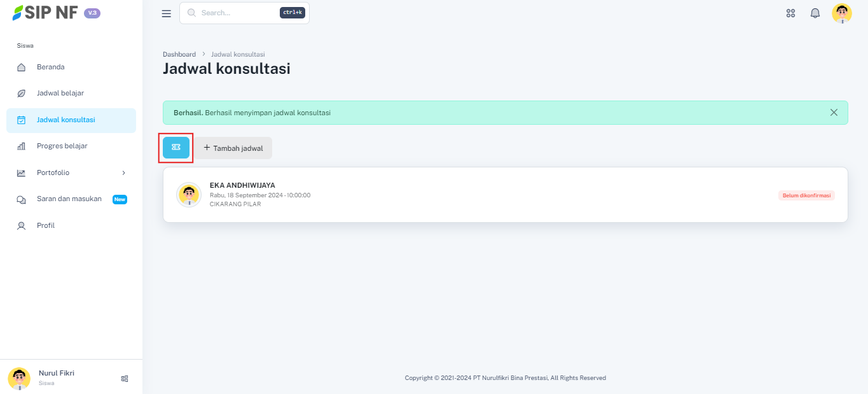Image resolution: width=868 pixels, height=394 pixels.
Task: Expand the Portofolio submenu chevron
Action: click(x=123, y=172)
